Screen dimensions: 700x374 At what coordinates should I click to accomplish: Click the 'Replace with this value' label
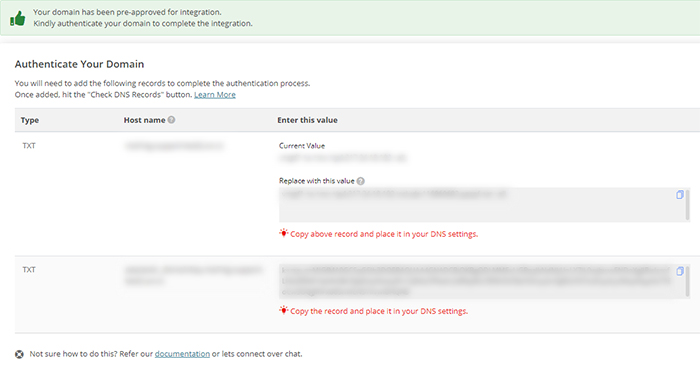pyautogui.click(x=317, y=181)
